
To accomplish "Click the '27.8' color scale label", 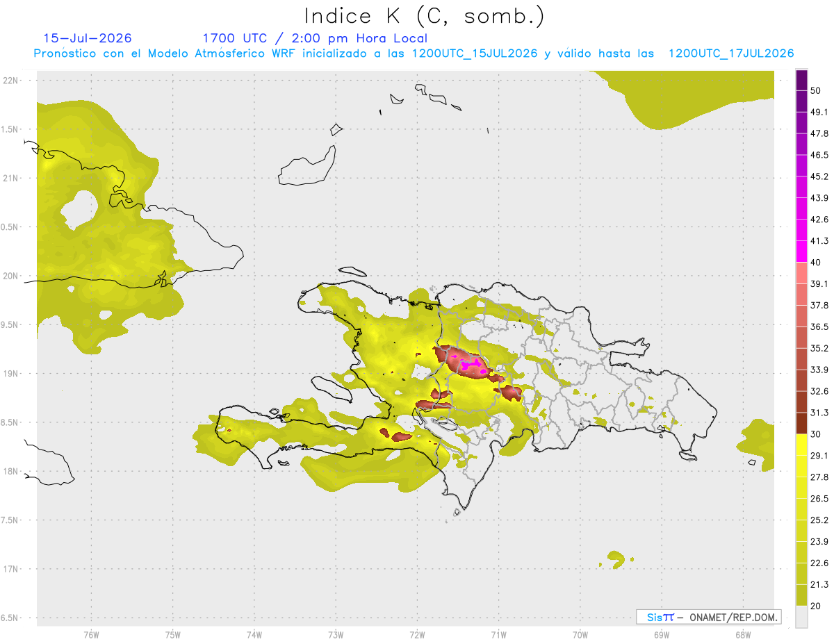I will (x=819, y=477).
